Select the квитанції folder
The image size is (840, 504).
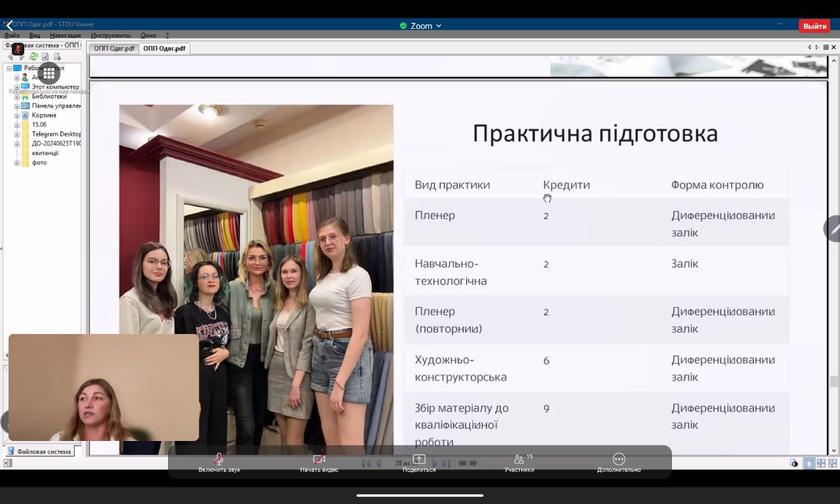click(x=45, y=153)
